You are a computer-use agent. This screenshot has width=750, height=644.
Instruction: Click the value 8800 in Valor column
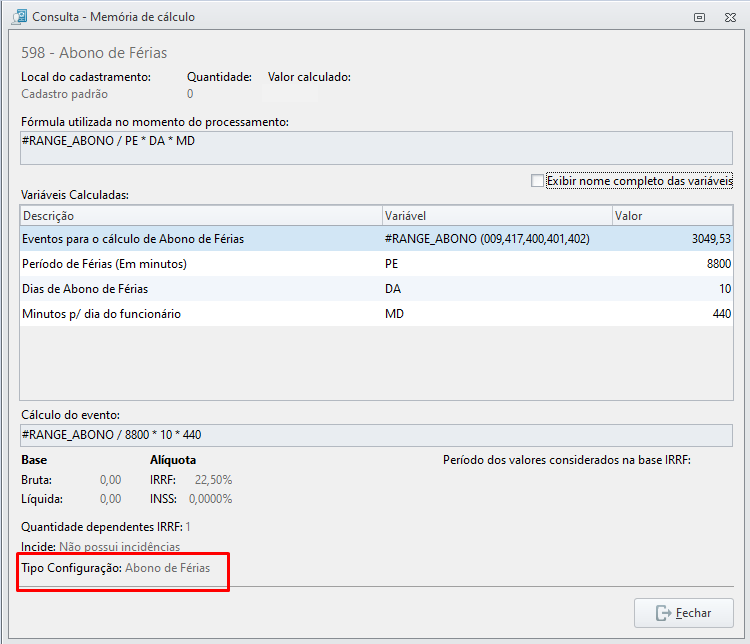[719, 264]
